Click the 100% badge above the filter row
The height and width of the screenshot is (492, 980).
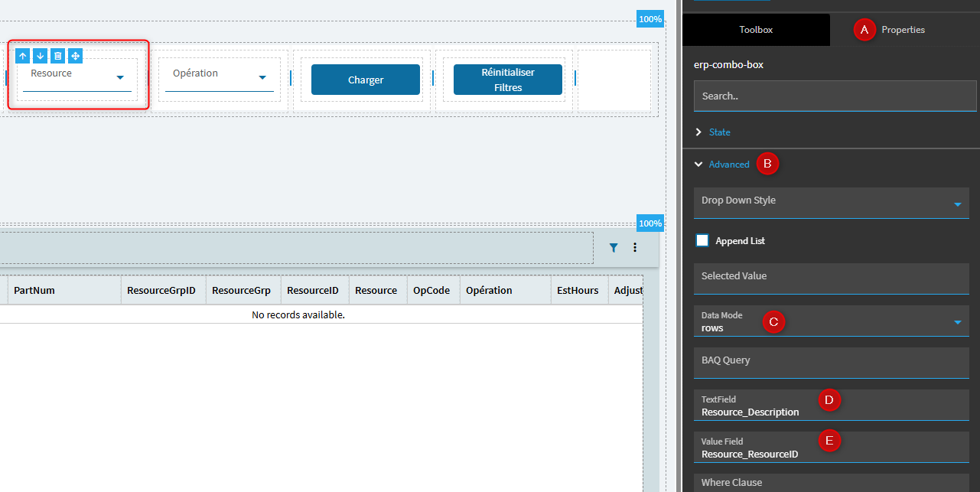coord(650,19)
